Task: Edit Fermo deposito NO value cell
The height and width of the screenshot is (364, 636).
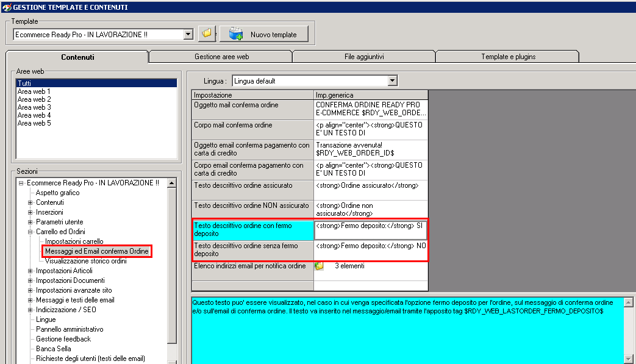Action: [371, 251]
